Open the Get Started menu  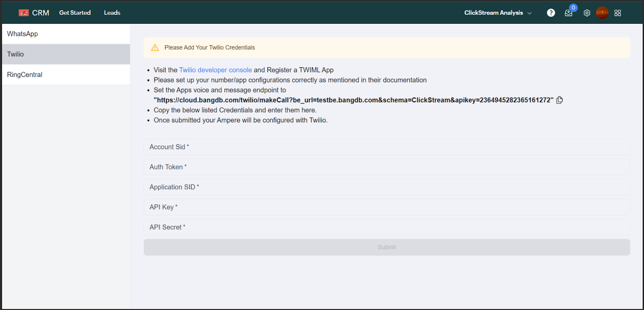(75, 13)
